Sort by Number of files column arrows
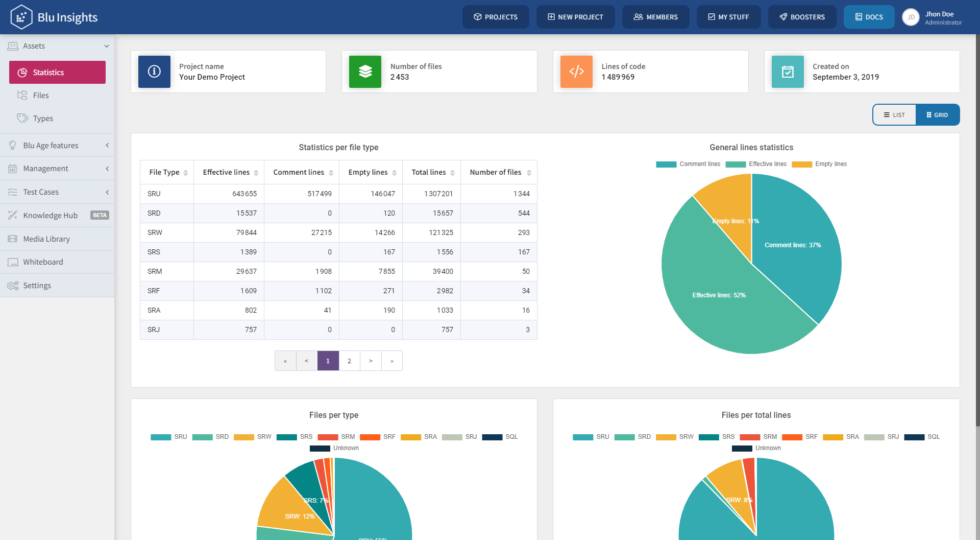Viewport: 980px width, 540px height. pos(529,173)
